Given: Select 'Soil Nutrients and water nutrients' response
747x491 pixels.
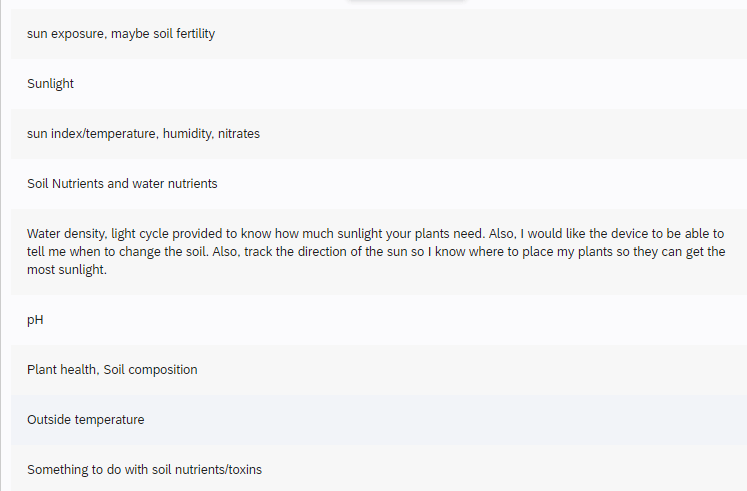Looking at the screenshot, I should (x=122, y=184).
